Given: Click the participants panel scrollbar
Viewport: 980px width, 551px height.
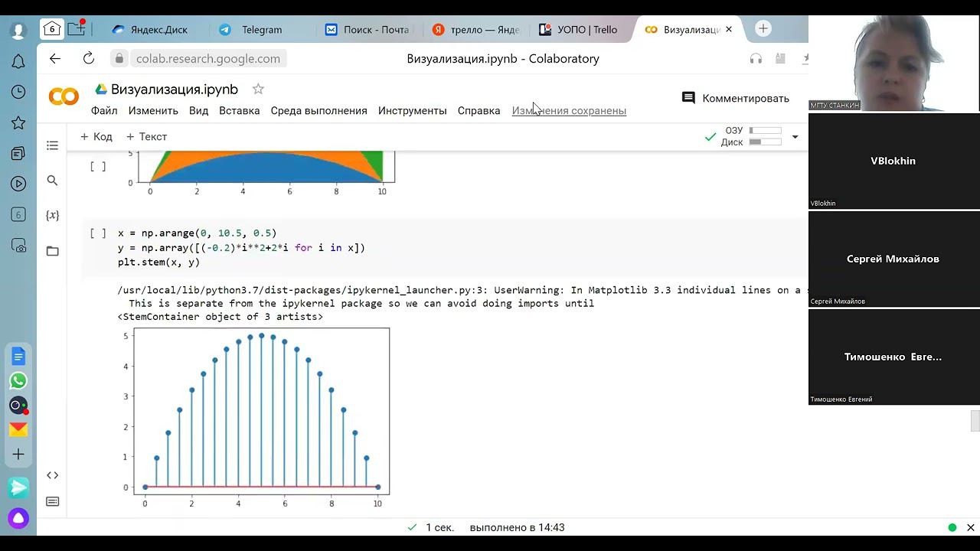Looking at the screenshot, I should 975,421.
